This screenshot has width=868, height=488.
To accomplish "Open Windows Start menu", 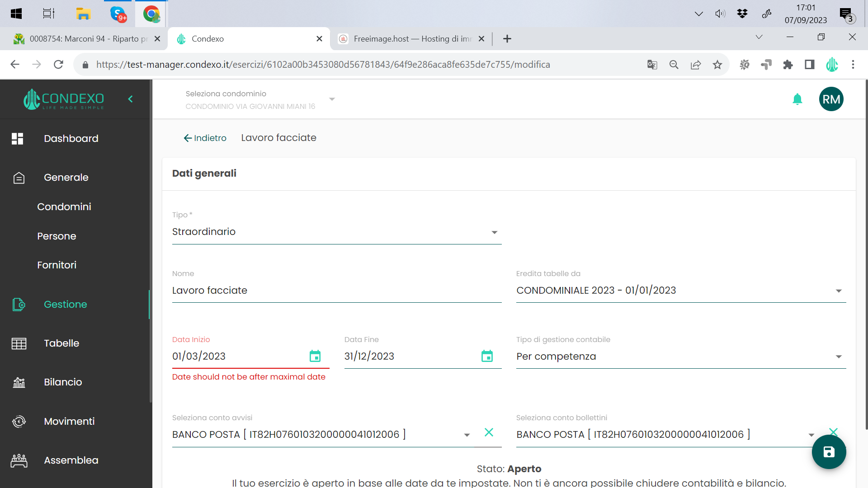I will (16, 14).
